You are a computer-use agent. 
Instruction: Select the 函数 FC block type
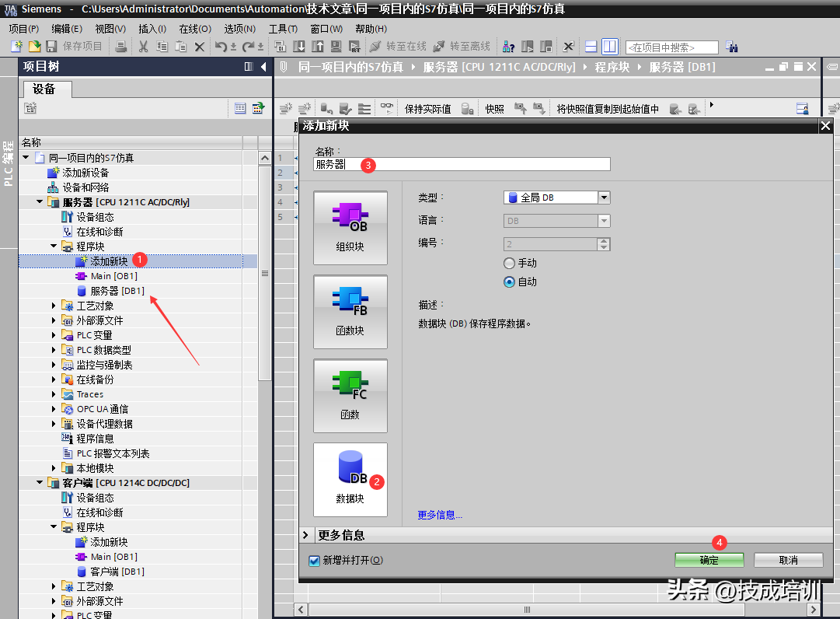[350, 396]
